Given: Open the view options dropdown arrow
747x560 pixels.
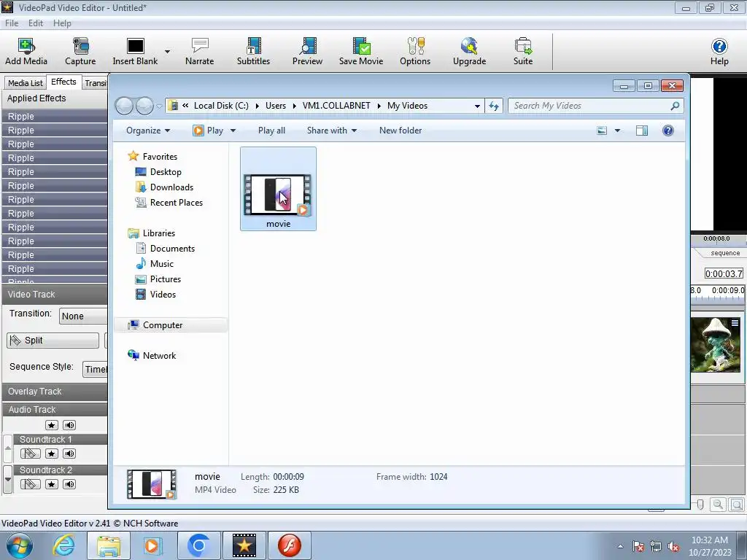Looking at the screenshot, I should [617, 131].
